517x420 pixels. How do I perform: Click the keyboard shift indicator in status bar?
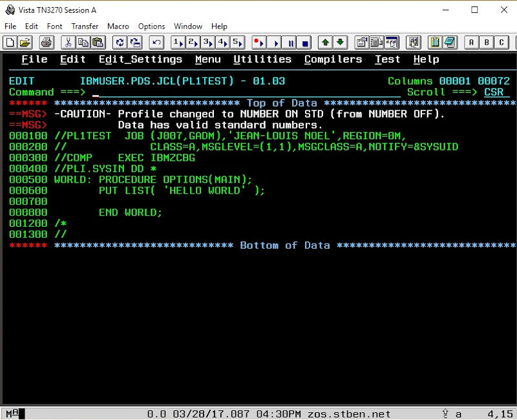click(445, 414)
